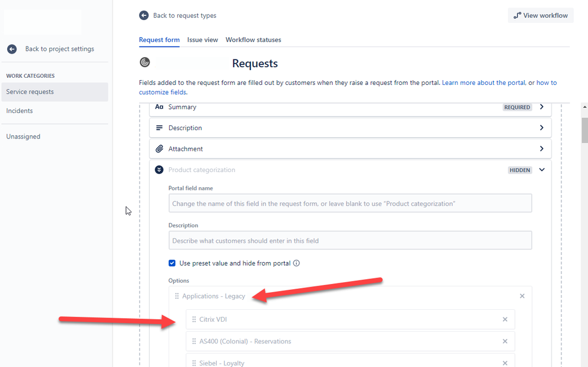Viewport: 588px width, 367px height.
Task: Remove the Siebel - Loyalty option
Action: [x=505, y=363]
